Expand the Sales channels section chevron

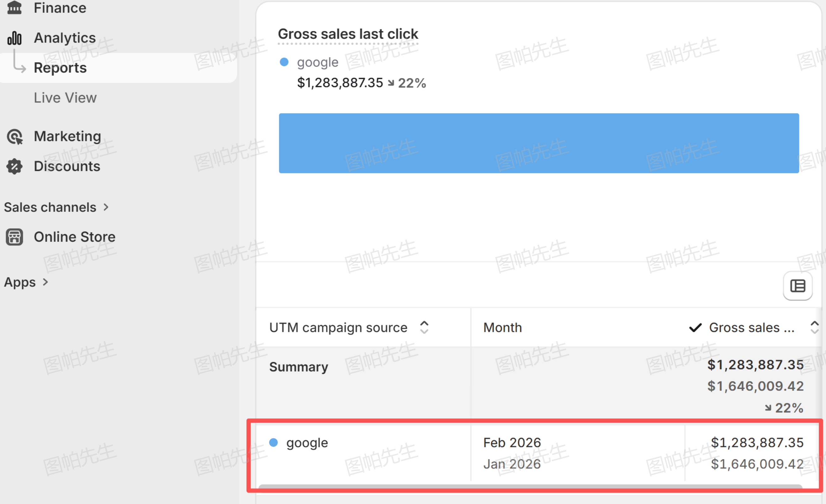pyautogui.click(x=106, y=207)
